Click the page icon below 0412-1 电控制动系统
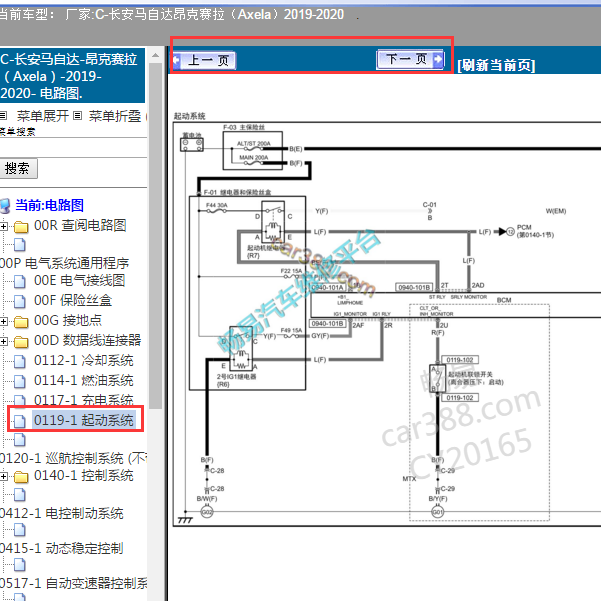 20,530
